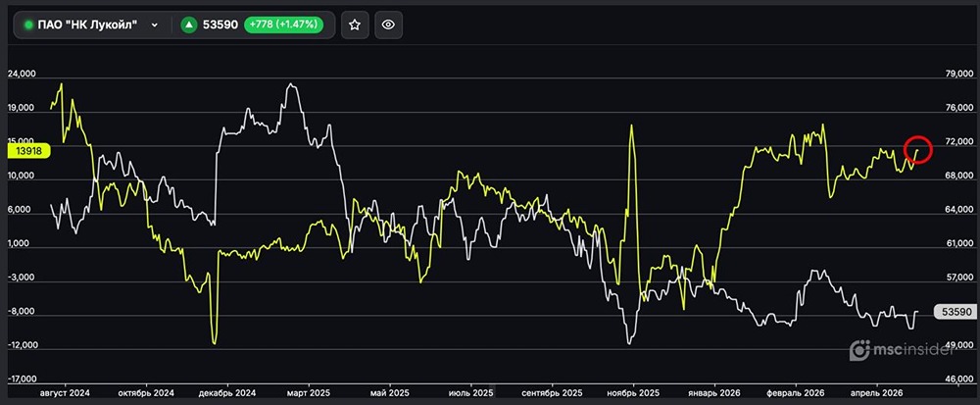The width and height of the screenshot is (980, 405).
Task: Click the left axis value -17,000
Action: tap(22, 380)
